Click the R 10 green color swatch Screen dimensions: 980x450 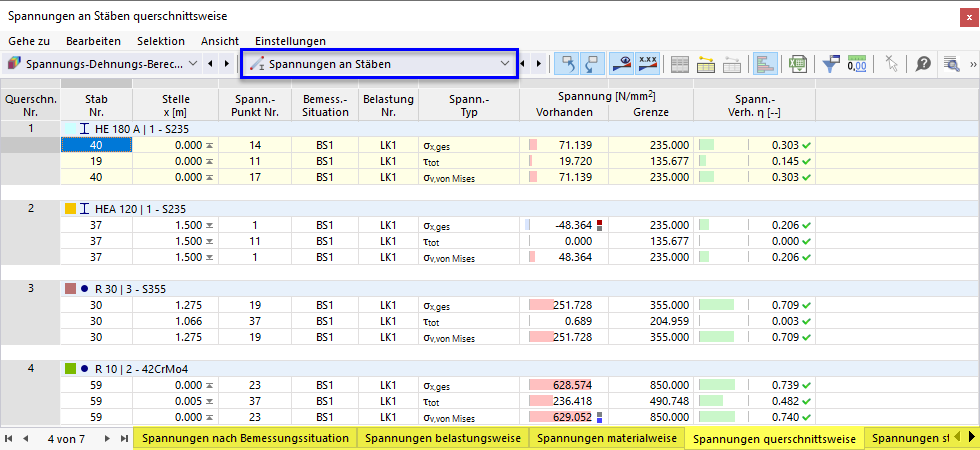tap(71, 369)
